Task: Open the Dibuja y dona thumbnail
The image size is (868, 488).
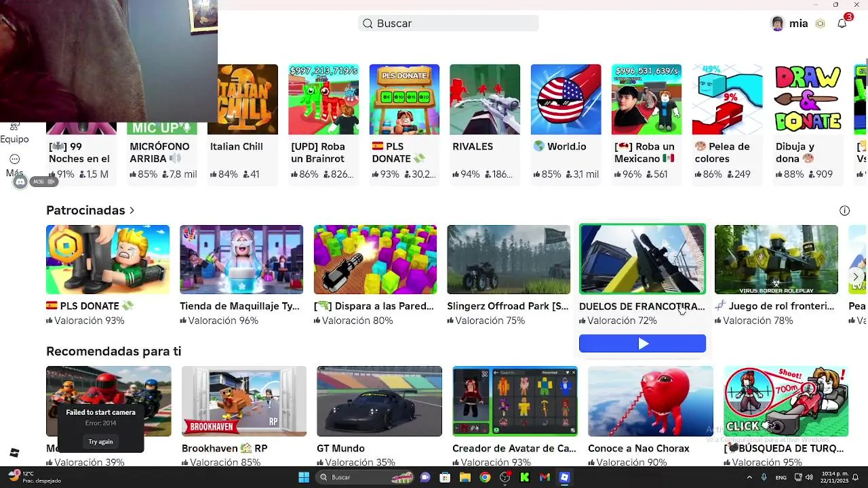Action: [808, 100]
